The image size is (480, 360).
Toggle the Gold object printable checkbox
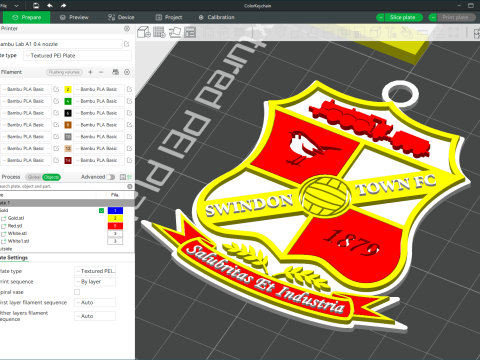(101, 211)
